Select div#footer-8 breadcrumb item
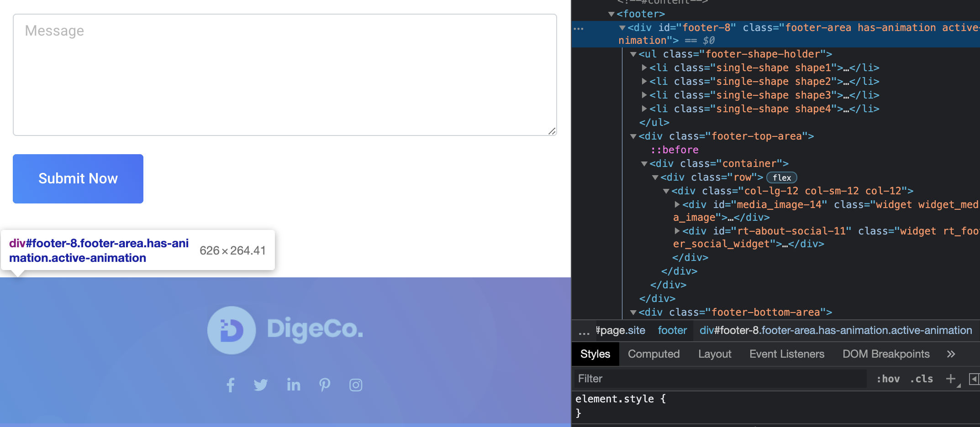This screenshot has height=427, width=980. pyautogui.click(x=836, y=330)
